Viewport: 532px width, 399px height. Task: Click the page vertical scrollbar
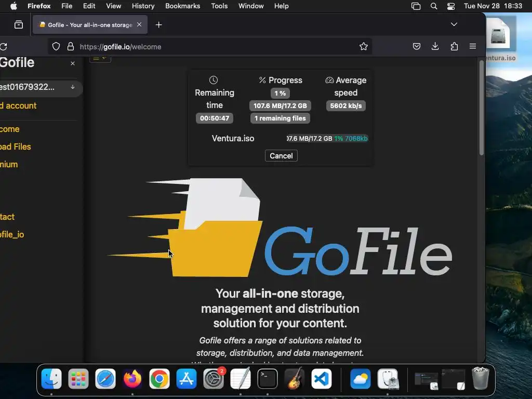(482, 108)
